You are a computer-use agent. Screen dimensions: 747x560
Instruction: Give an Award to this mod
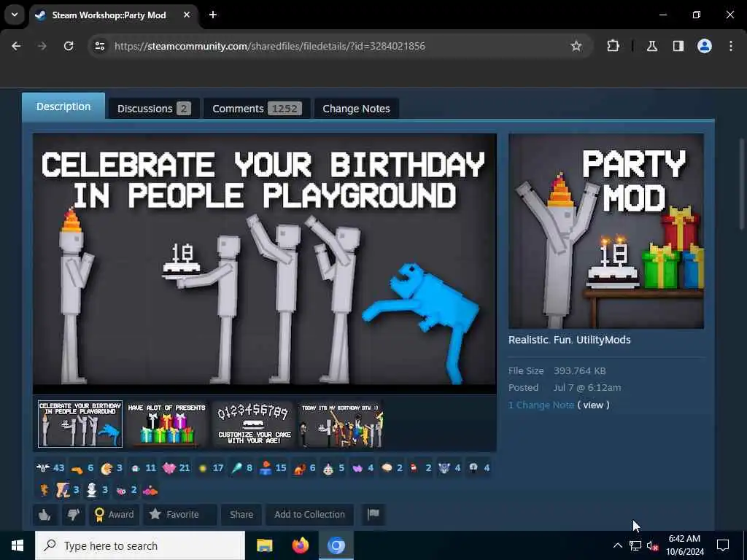[114, 514]
